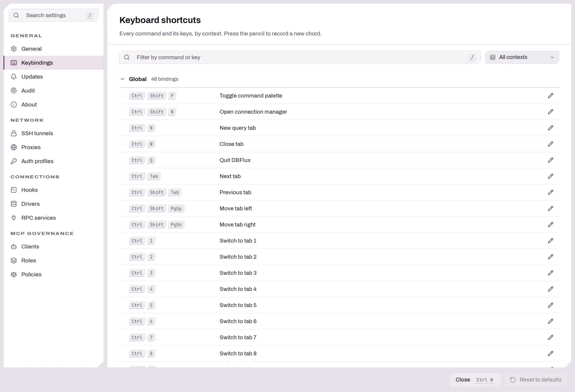Open the Audit settings

pos(54,91)
